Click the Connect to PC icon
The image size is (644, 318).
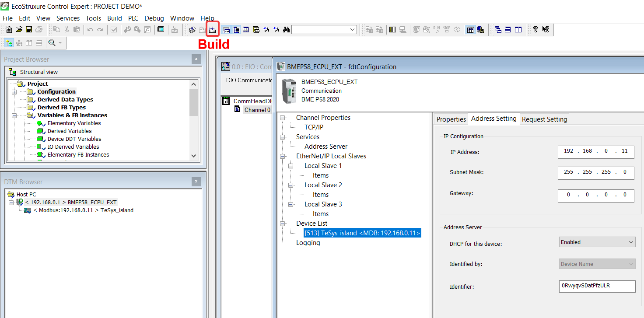click(403, 30)
